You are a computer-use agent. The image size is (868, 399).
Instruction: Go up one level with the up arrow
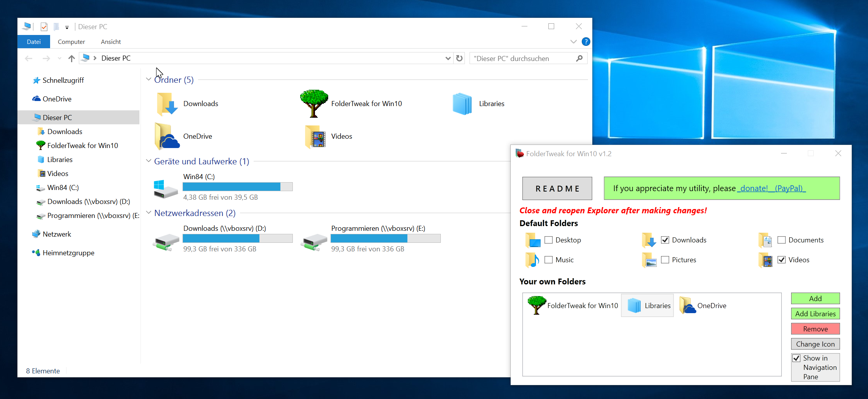[x=71, y=58]
